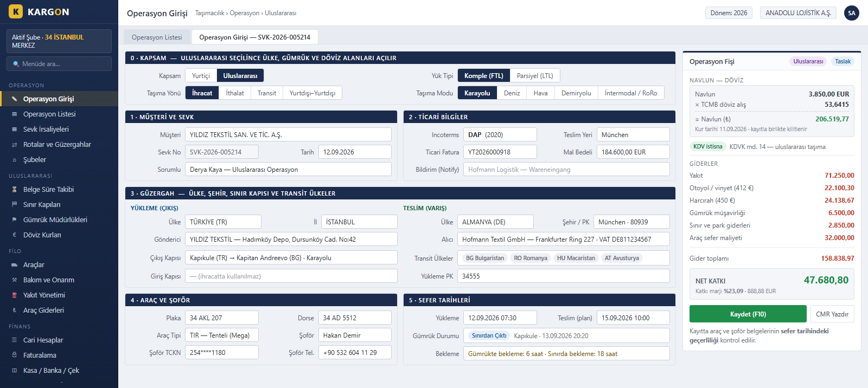Select the Operasyon Girişi SVK-2026-005214 tab

pos(255,37)
